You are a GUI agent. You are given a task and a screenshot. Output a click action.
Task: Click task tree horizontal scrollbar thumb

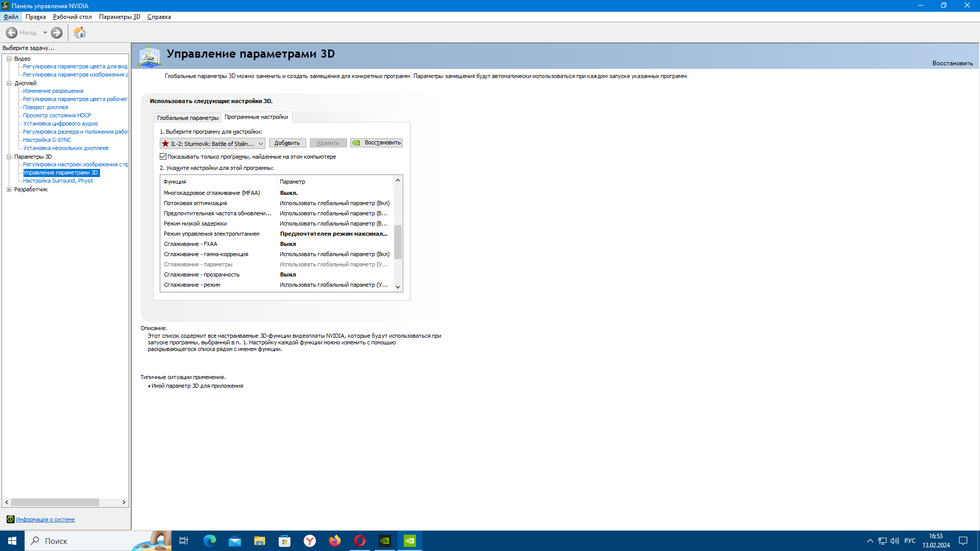pyautogui.click(x=55, y=502)
